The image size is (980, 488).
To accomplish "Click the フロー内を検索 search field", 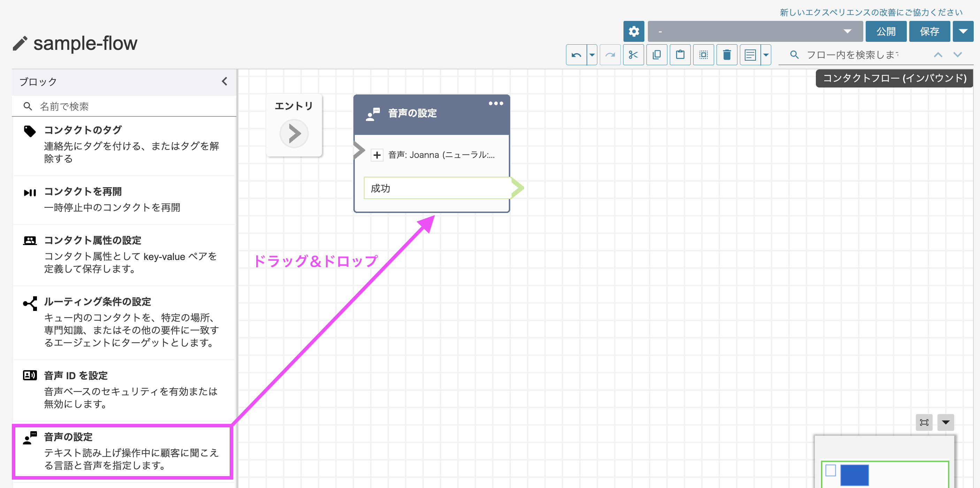I will click(x=852, y=55).
